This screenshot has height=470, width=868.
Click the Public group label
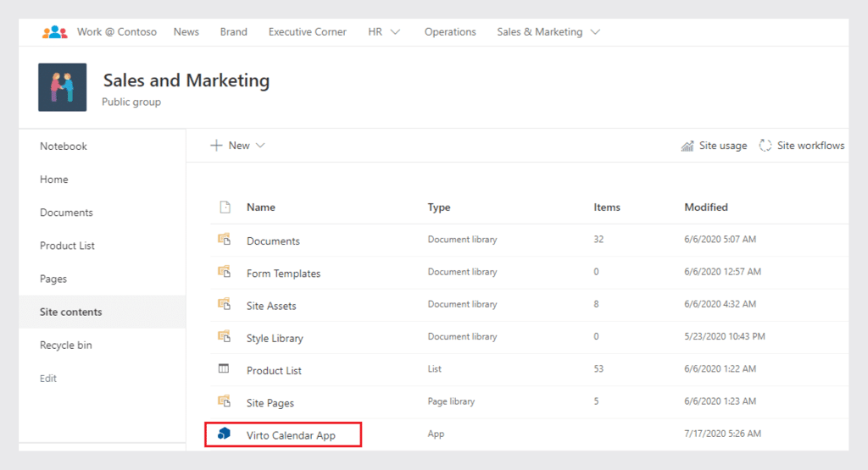pos(131,102)
